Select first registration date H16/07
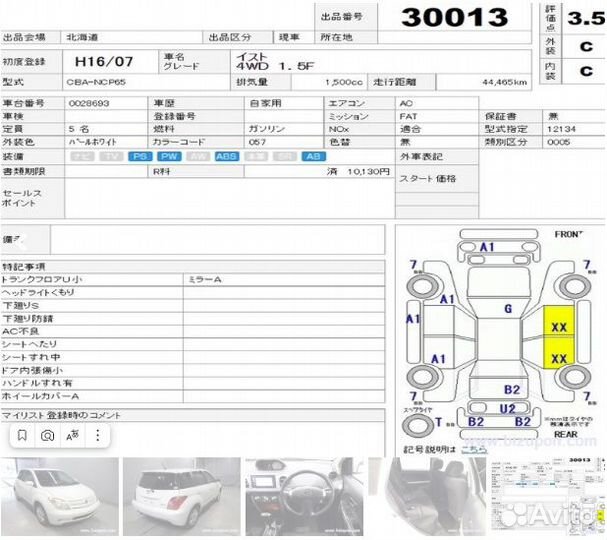The image size is (607, 540). [x=104, y=62]
